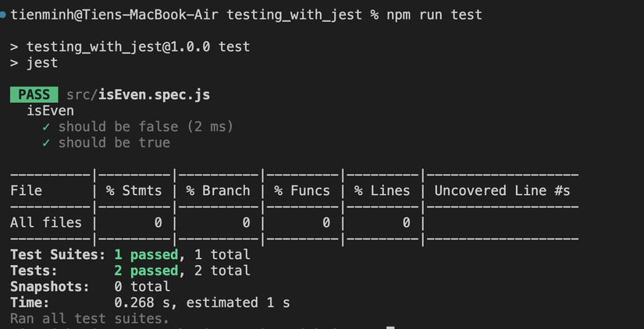644x329 pixels.
Task: Click the checkmark beside "should be true"
Action: [47, 143]
